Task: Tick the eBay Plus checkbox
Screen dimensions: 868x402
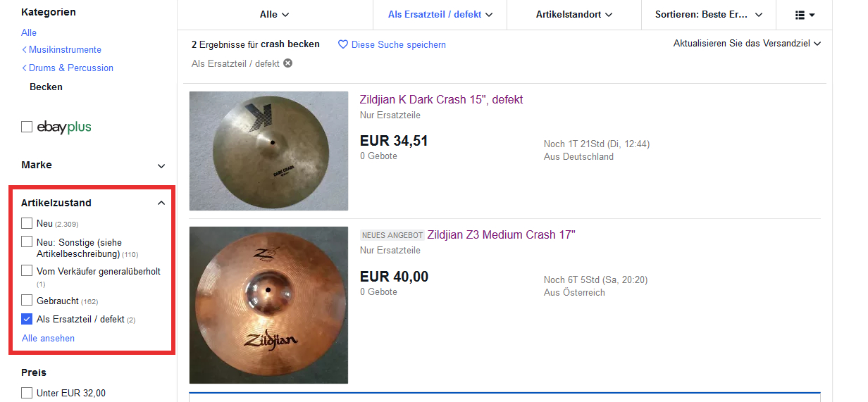Action: coord(27,127)
